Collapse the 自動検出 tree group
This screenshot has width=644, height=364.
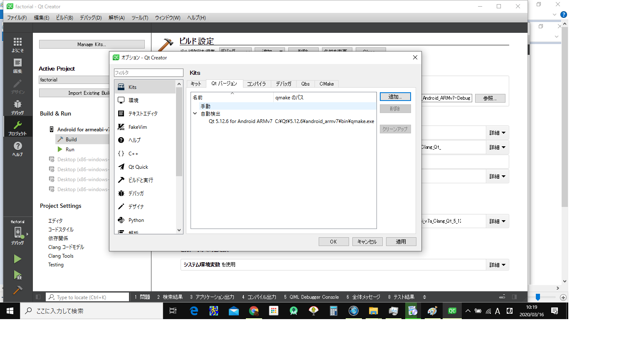(195, 113)
